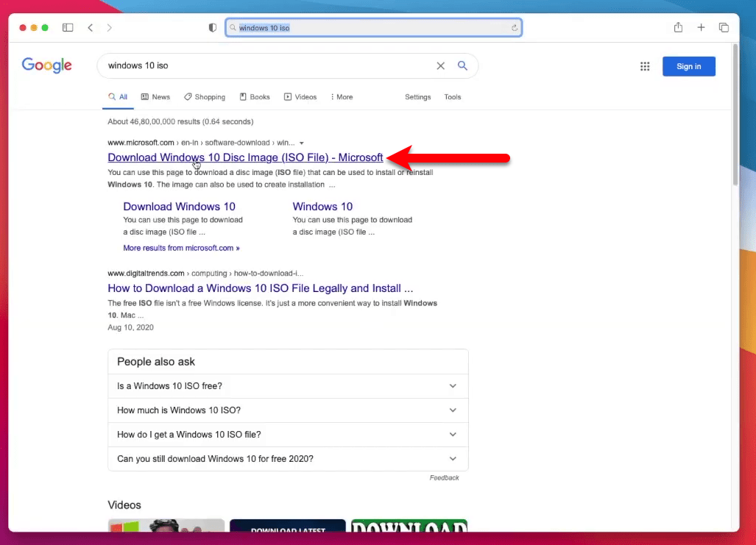Switch to the Shopping tab
Viewport: 756px width, 545px height.
pyautogui.click(x=205, y=97)
